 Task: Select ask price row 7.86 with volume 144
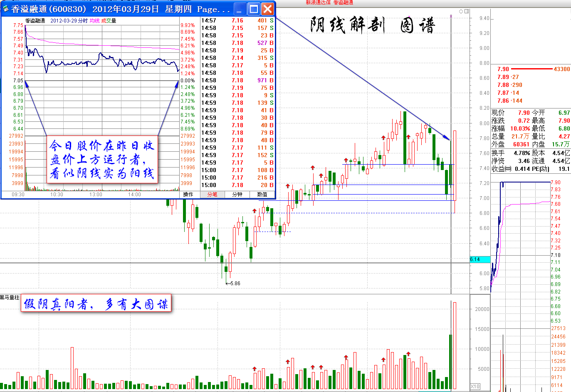tap(509, 101)
